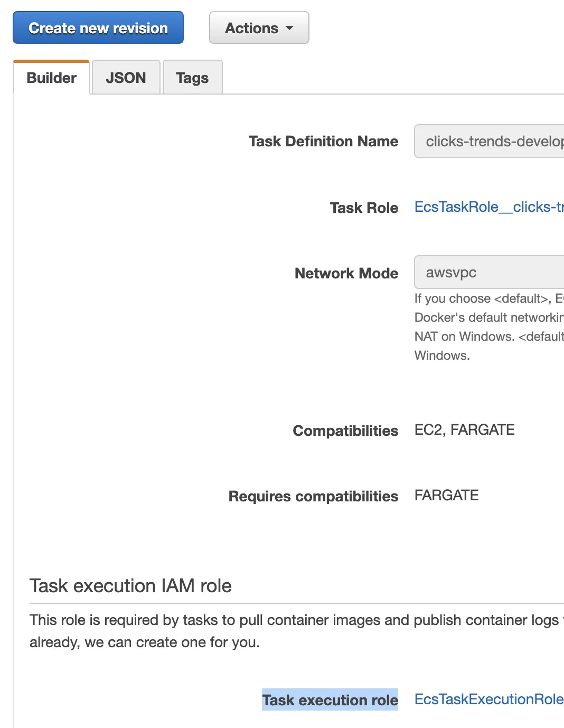
Task: Open the EcsTaskRole__clicks link
Action: coord(488,207)
